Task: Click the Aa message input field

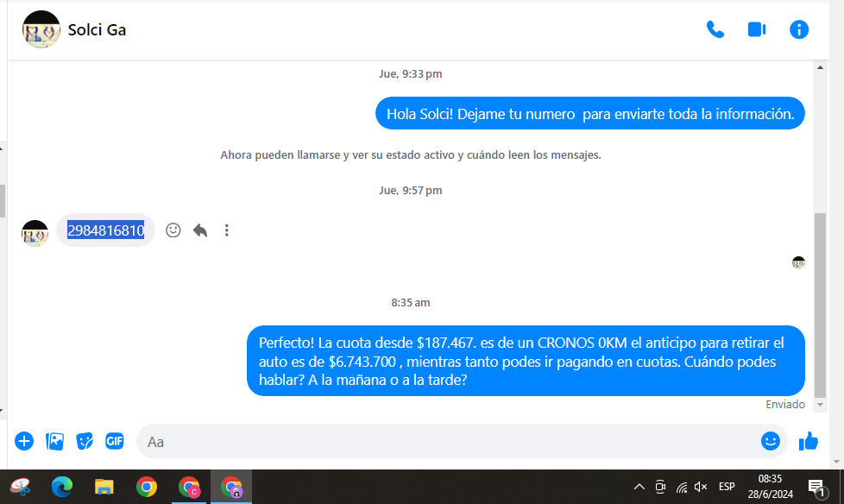Action: point(449,442)
